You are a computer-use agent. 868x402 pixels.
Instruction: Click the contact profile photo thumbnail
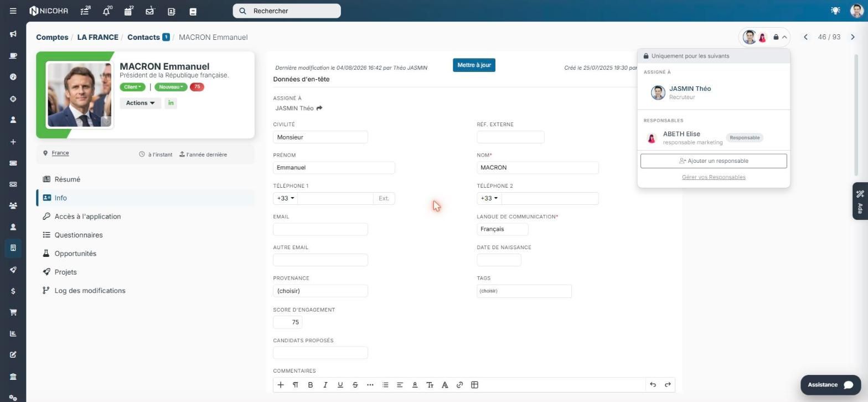[x=79, y=95]
